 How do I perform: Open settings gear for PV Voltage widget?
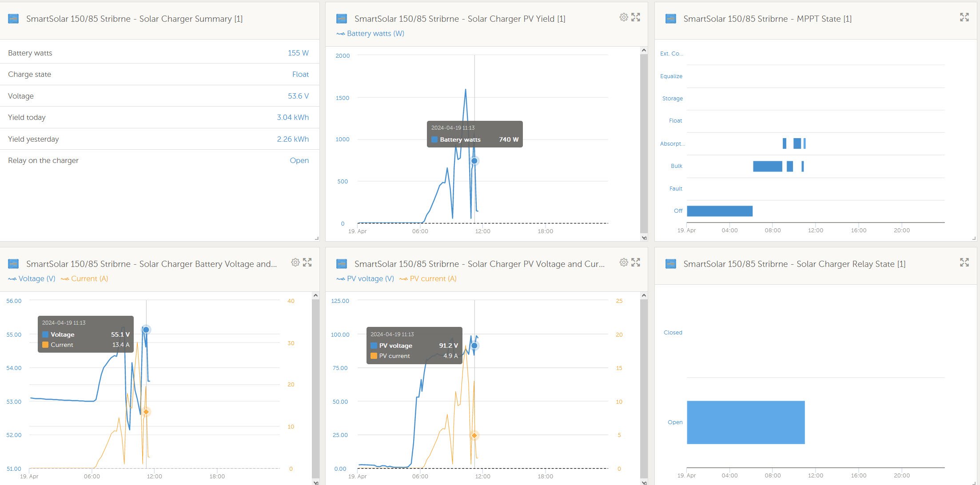pos(624,262)
